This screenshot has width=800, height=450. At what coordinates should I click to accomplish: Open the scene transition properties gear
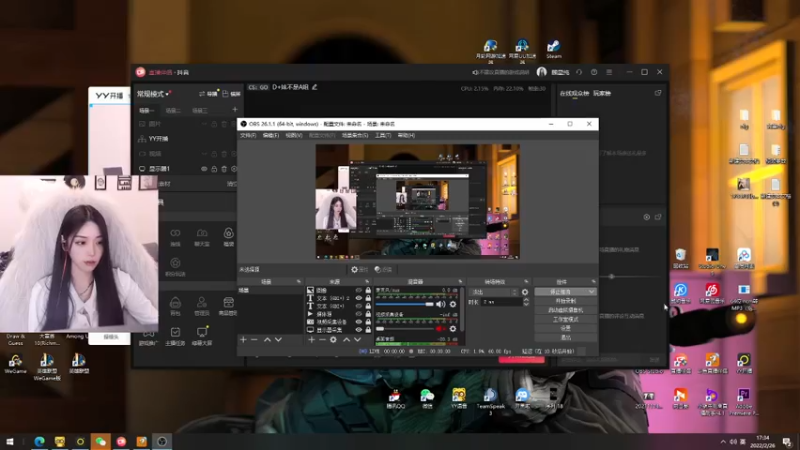[525, 292]
